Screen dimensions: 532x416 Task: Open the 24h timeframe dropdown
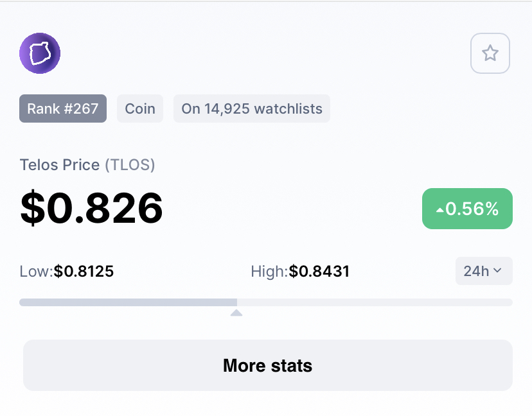tap(484, 271)
